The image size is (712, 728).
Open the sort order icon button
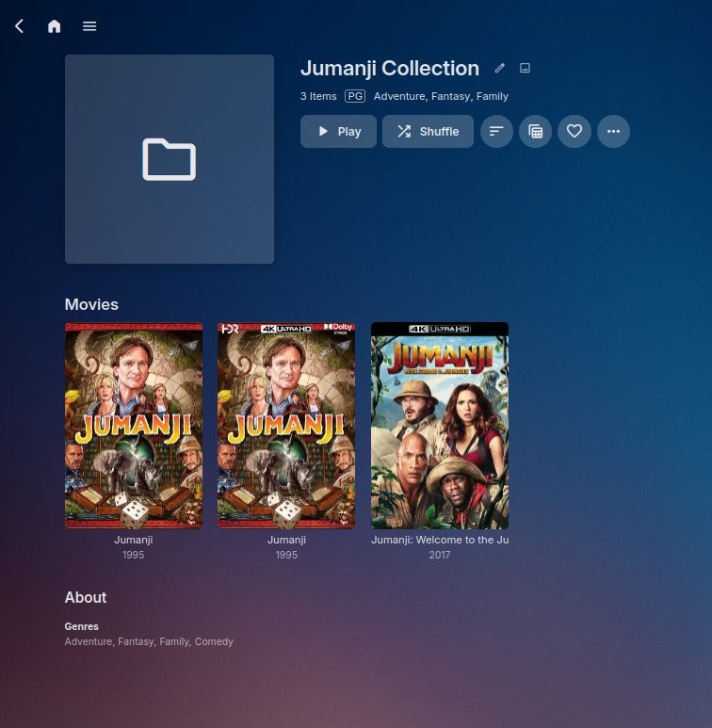[496, 132]
